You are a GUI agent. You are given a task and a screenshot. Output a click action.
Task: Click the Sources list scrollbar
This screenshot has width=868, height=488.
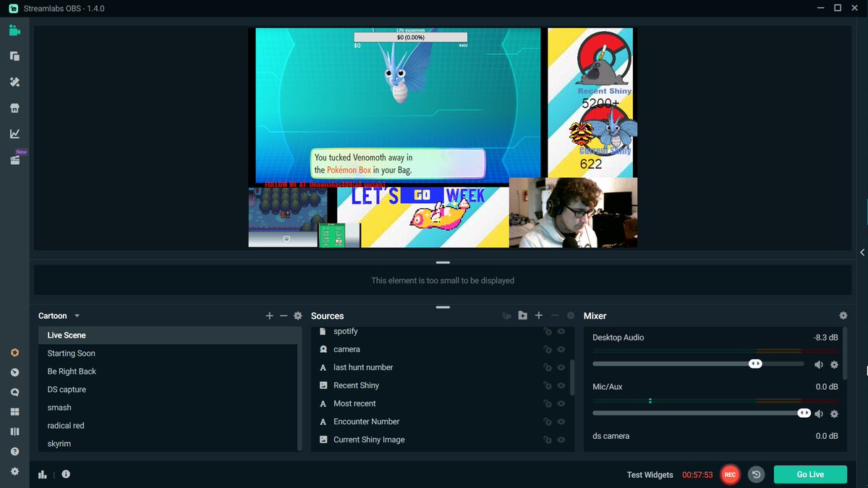[572, 377]
